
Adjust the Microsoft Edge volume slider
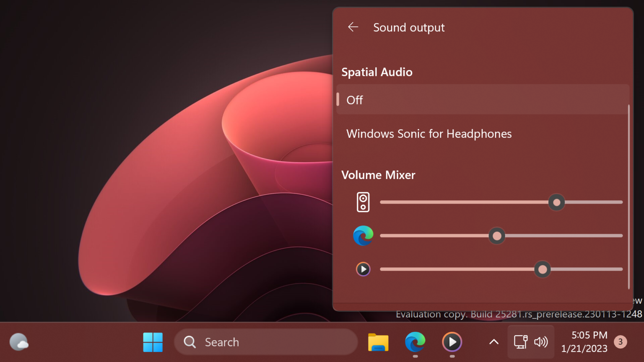(496, 235)
